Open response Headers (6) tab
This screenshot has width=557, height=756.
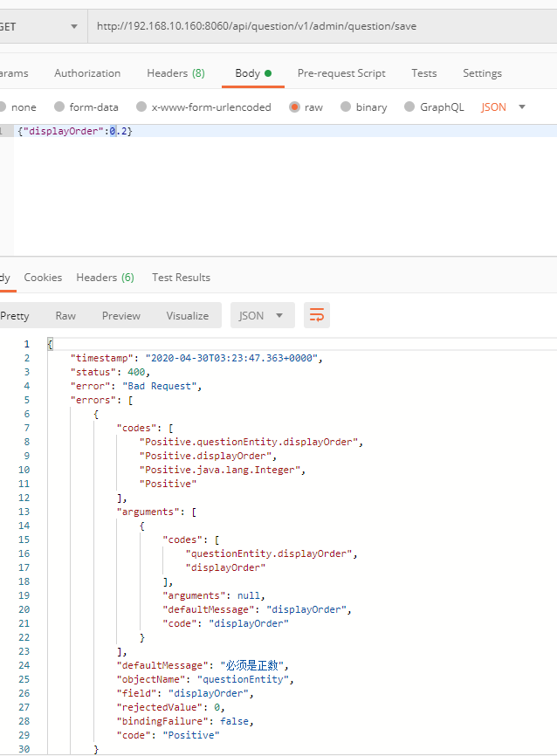105,278
